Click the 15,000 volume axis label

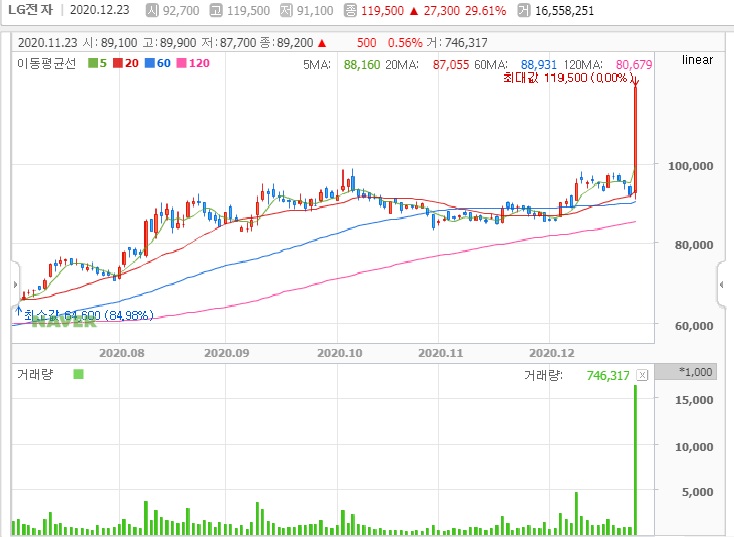point(694,400)
